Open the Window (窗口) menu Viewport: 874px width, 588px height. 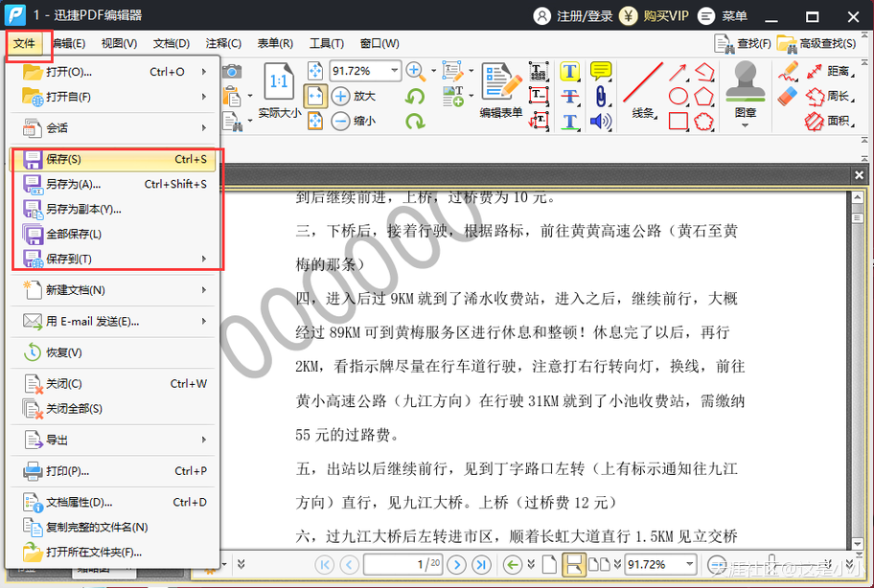pyautogui.click(x=379, y=43)
